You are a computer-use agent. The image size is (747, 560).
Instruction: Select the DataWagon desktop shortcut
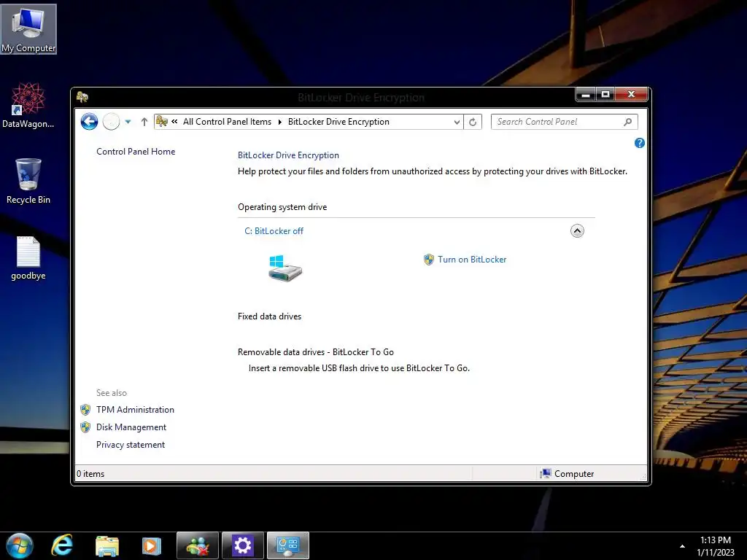click(28, 105)
